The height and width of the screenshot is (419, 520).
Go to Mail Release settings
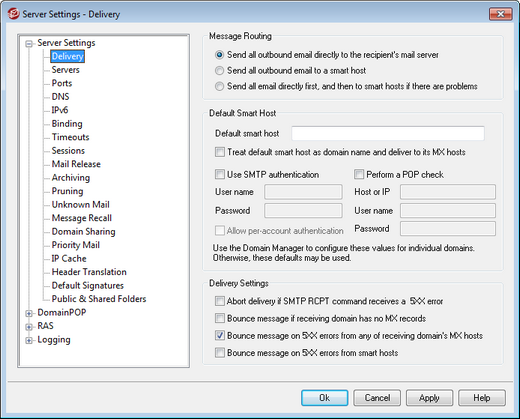click(x=76, y=164)
